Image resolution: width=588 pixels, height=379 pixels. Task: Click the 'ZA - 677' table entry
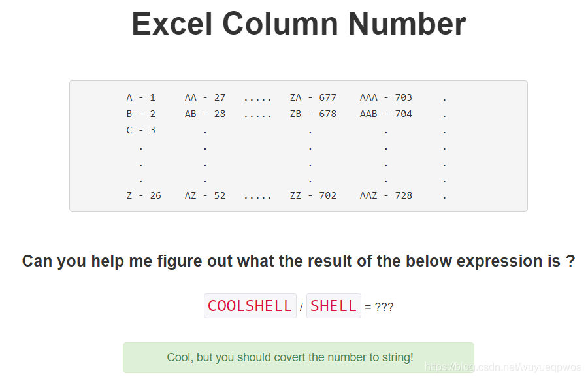click(x=313, y=97)
